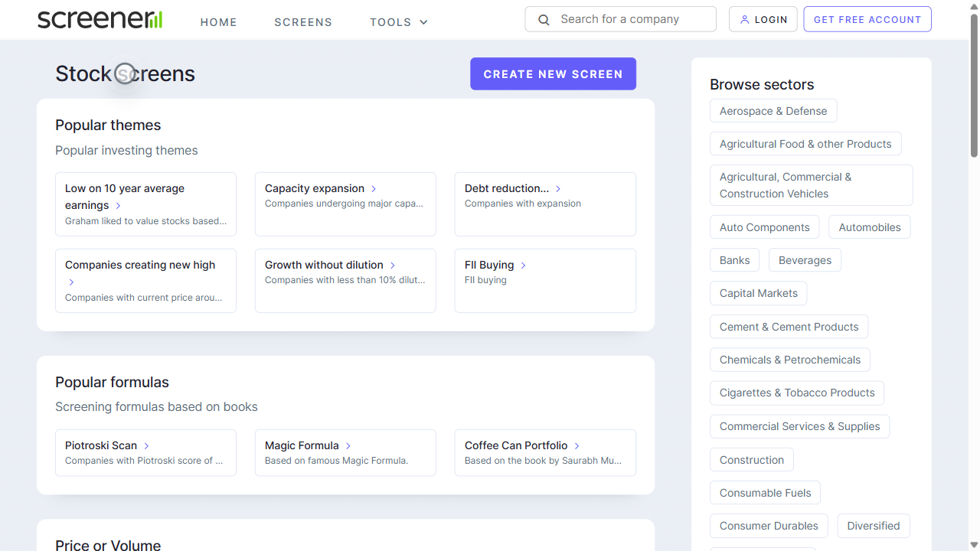Click the Create New Screen button
Image resolution: width=980 pixels, height=551 pixels.
(x=553, y=73)
